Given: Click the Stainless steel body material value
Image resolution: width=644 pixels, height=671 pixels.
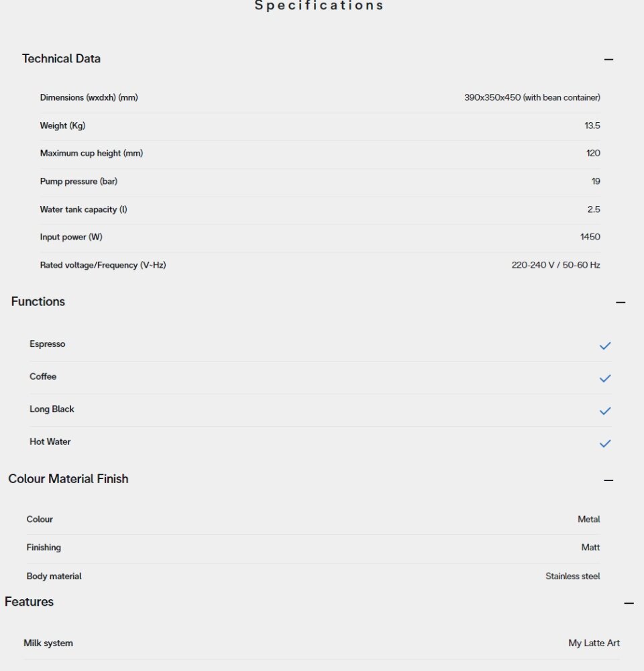Looking at the screenshot, I should tap(572, 576).
